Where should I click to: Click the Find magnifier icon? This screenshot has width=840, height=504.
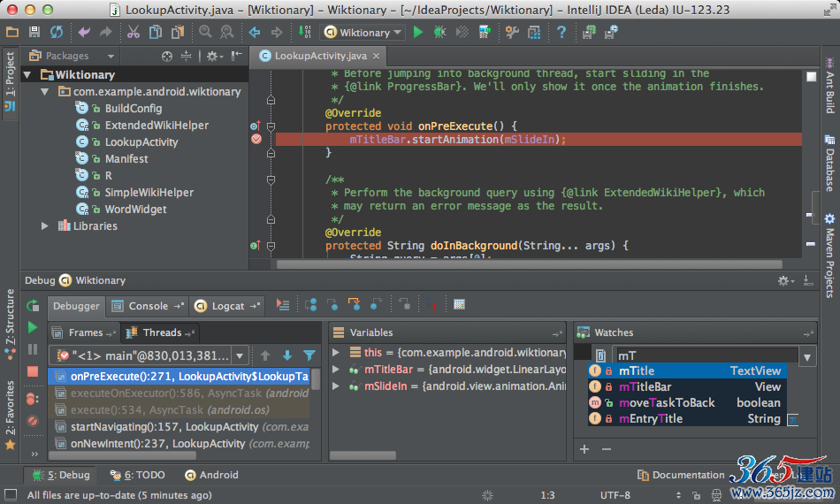[205, 32]
